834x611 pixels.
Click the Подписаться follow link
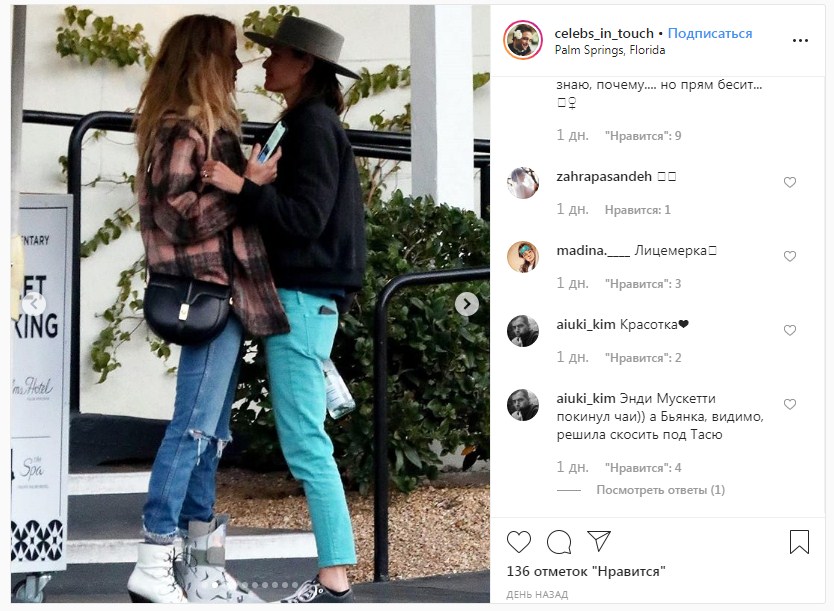coord(710,34)
